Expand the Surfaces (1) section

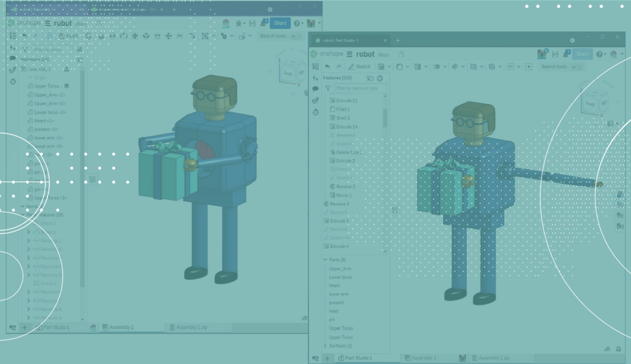point(325,346)
